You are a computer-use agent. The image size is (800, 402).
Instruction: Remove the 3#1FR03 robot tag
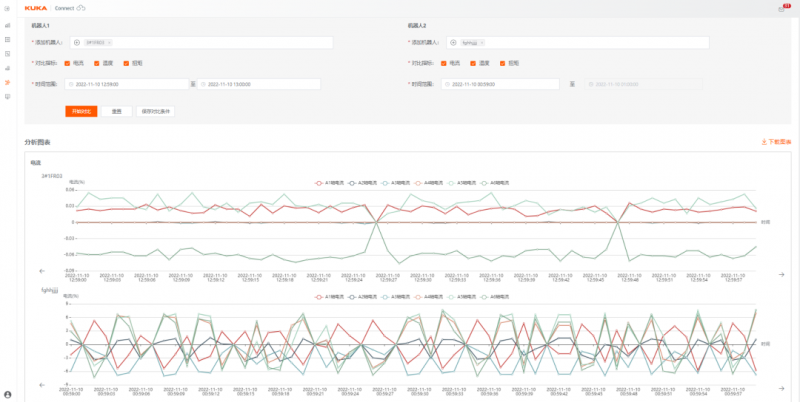tap(109, 43)
